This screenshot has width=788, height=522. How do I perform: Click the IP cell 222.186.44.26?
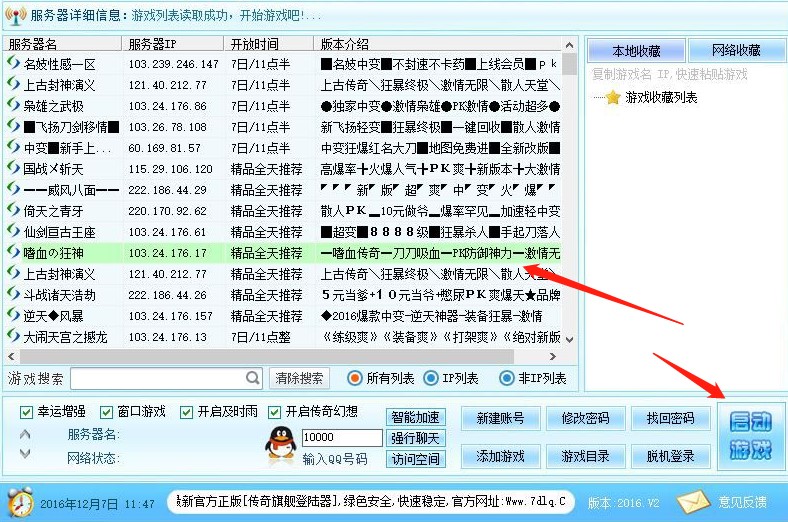point(167,295)
